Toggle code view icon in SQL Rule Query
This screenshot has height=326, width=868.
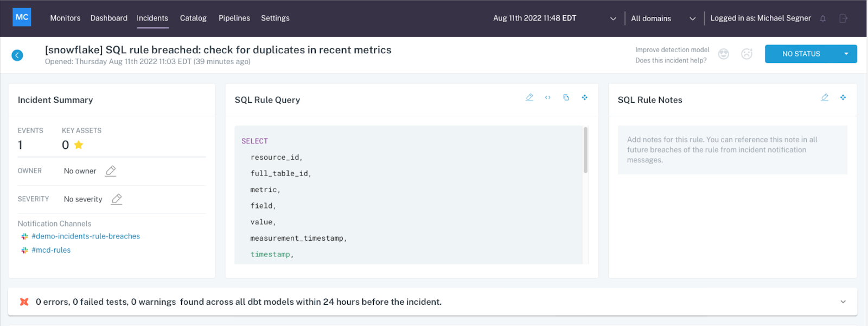point(548,97)
